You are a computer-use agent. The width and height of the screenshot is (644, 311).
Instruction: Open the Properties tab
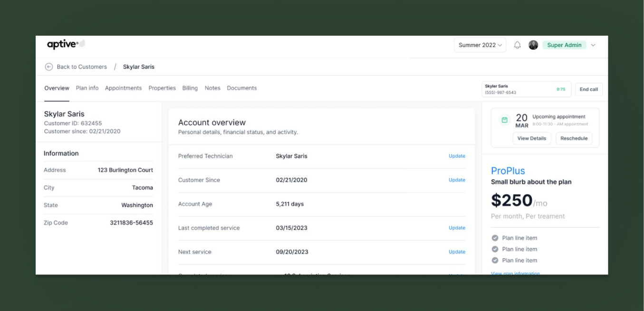[x=162, y=88]
